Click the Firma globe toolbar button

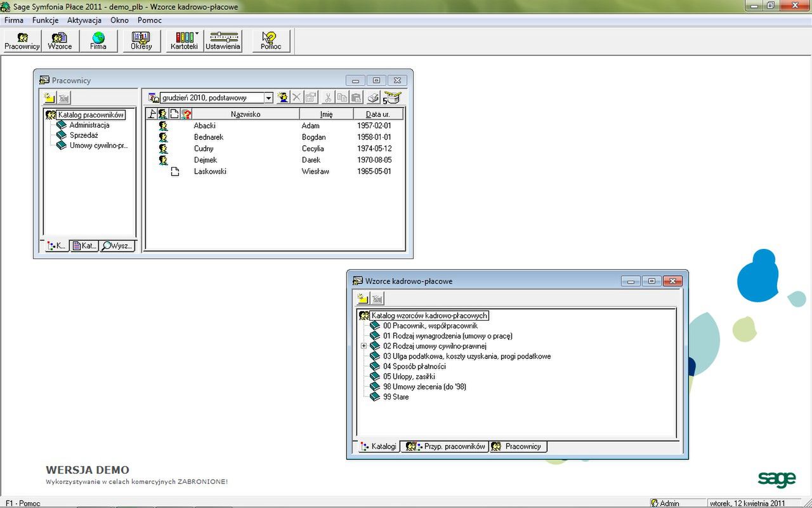[98, 41]
